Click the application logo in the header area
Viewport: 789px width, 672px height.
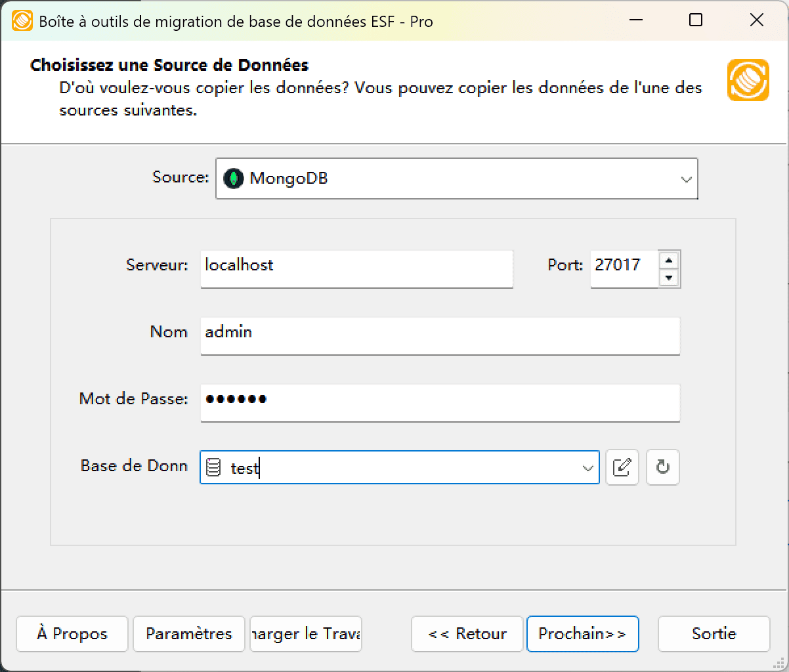(747, 80)
